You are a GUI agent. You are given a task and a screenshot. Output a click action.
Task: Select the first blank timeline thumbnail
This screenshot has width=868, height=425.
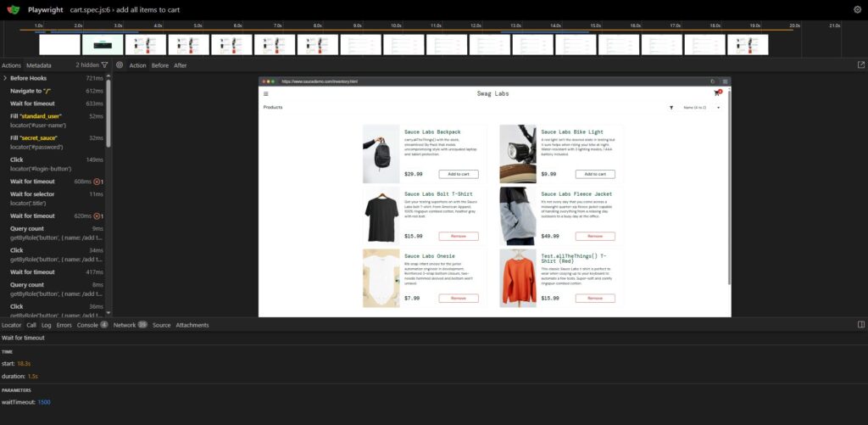tap(60, 45)
